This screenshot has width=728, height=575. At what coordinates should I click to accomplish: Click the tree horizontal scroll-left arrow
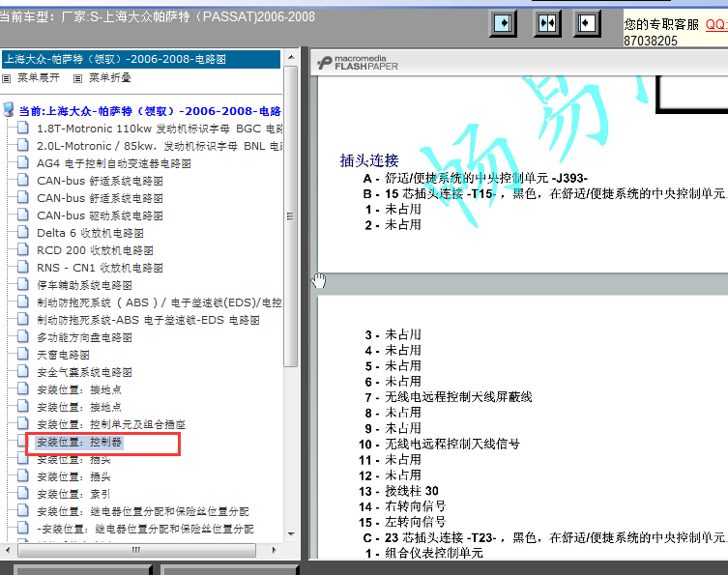(x=7, y=550)
